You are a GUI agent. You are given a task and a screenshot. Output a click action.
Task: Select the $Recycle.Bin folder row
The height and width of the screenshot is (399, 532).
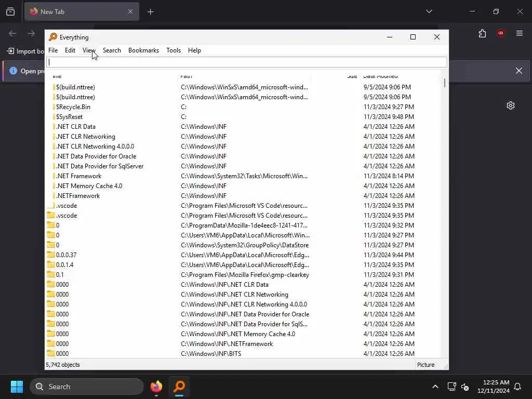[242, 107]
